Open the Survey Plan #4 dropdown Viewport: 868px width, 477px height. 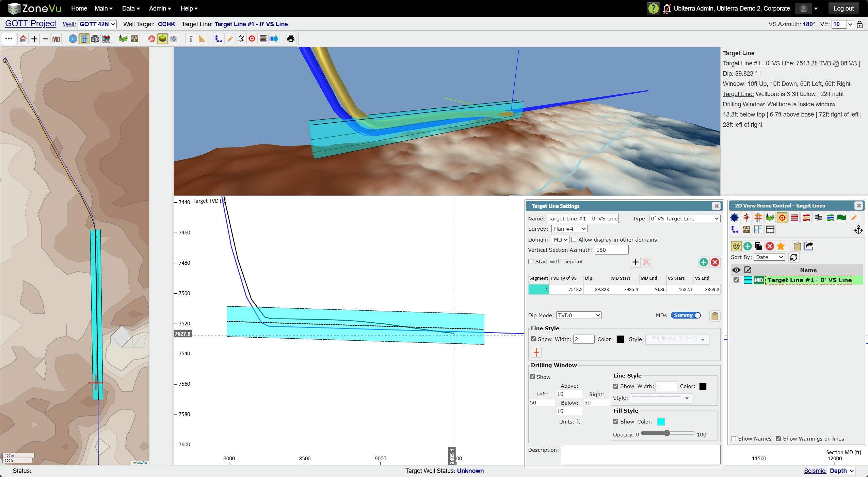[x=569, y=229]
